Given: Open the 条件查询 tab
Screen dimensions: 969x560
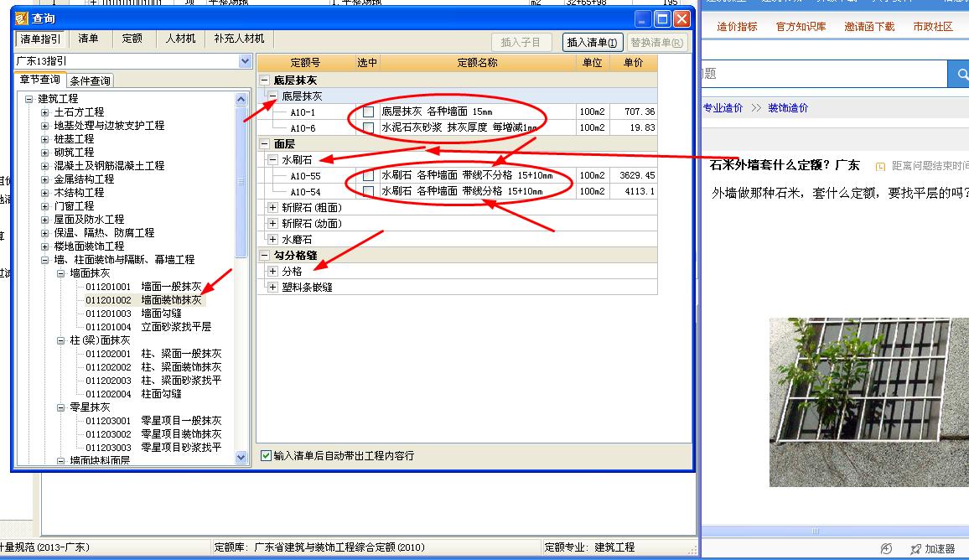Looking at the screenshot, I should (x=91, y=81).
